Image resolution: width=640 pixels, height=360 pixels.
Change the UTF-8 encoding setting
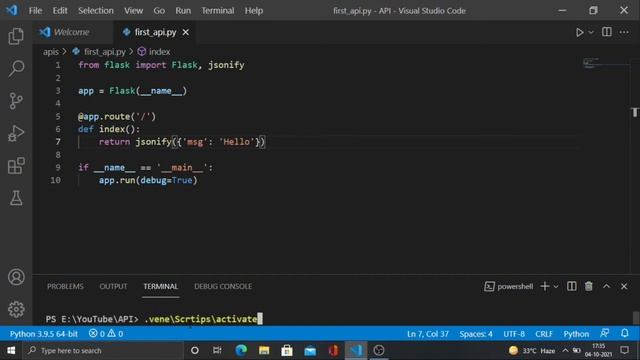coord(514,334)
